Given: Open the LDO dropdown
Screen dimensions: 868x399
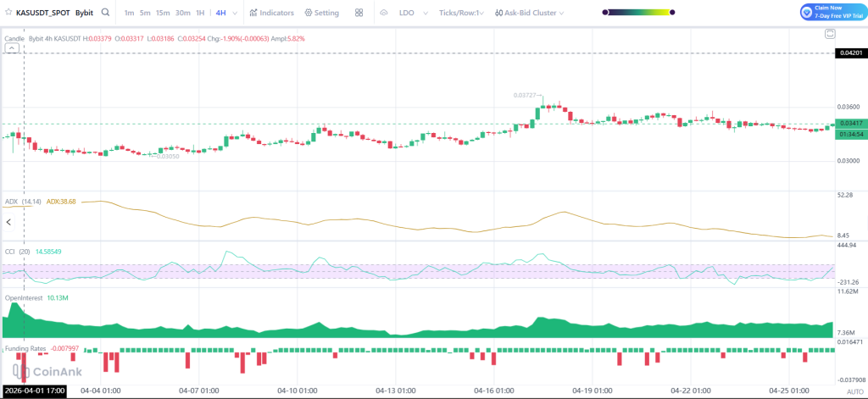Looking at the screenshot, I should point(412,13).
